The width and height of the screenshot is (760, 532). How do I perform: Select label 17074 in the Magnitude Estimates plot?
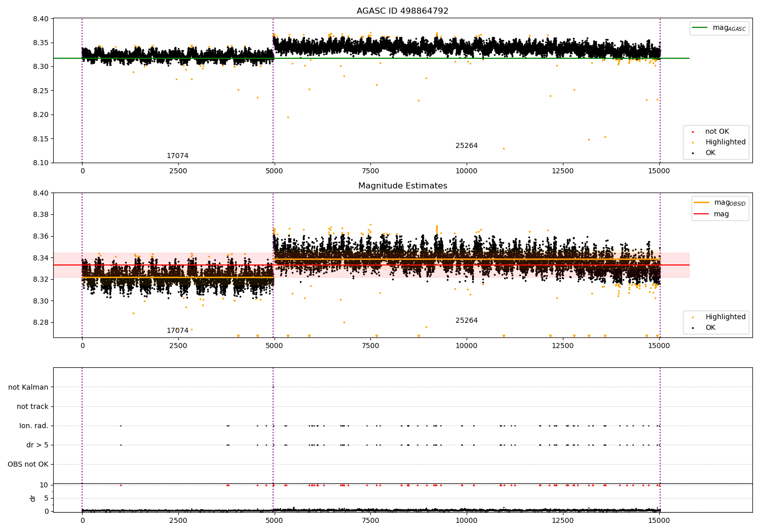coord(177,331)
